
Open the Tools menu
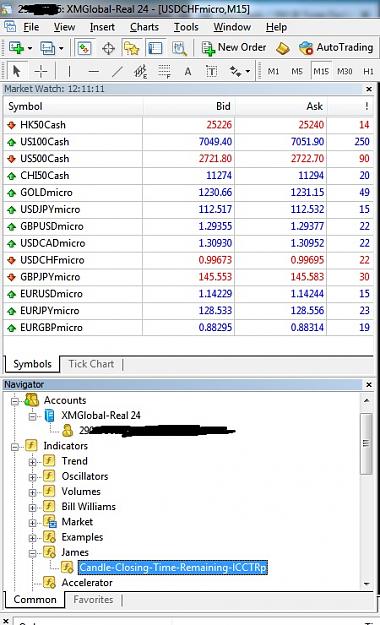point(186,27)
